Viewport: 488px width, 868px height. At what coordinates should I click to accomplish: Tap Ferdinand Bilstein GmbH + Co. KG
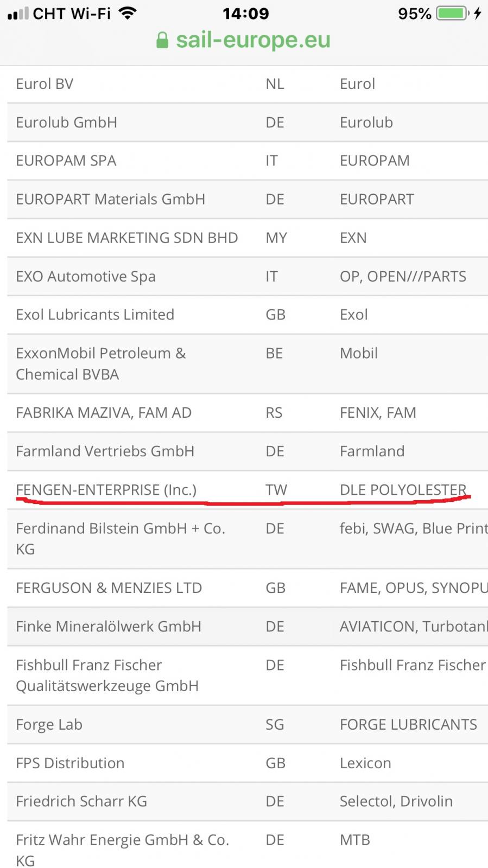pos(120,538)
